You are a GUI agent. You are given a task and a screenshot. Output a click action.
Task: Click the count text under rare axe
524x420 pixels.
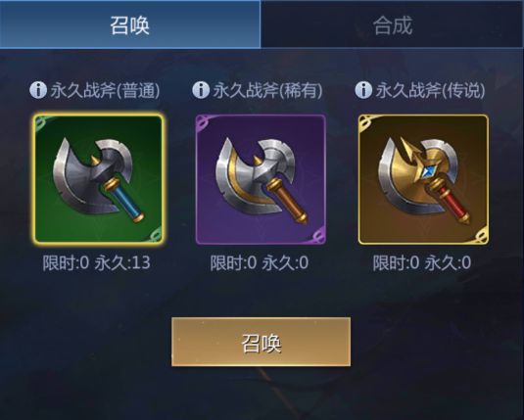pyautogui.click(x=260, y=262)
